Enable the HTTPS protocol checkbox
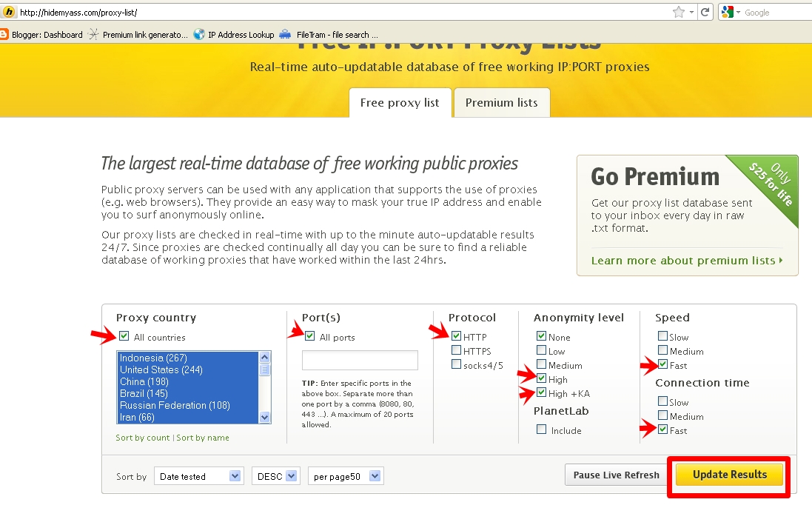Screen dimensions: 812x505 click(456, 350)
